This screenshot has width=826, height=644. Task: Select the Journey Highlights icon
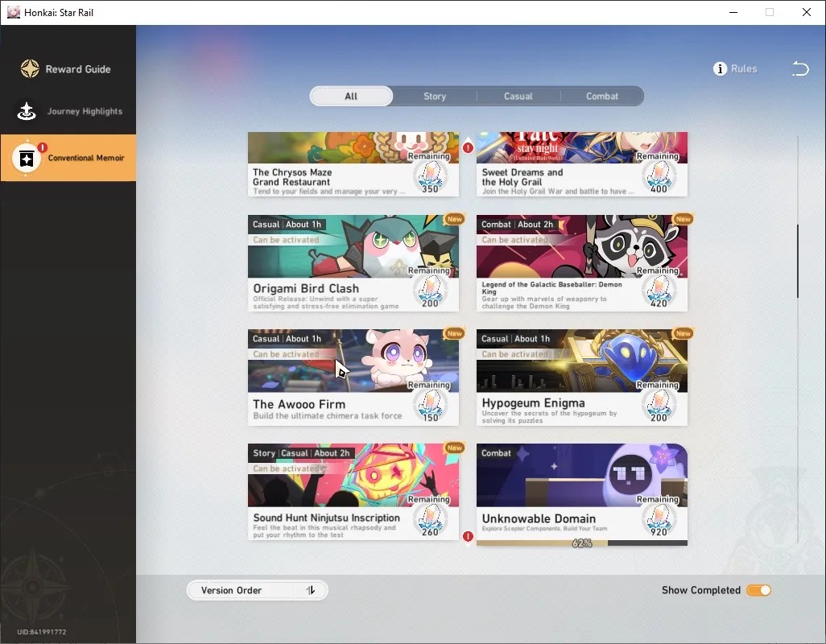[27, 111]
